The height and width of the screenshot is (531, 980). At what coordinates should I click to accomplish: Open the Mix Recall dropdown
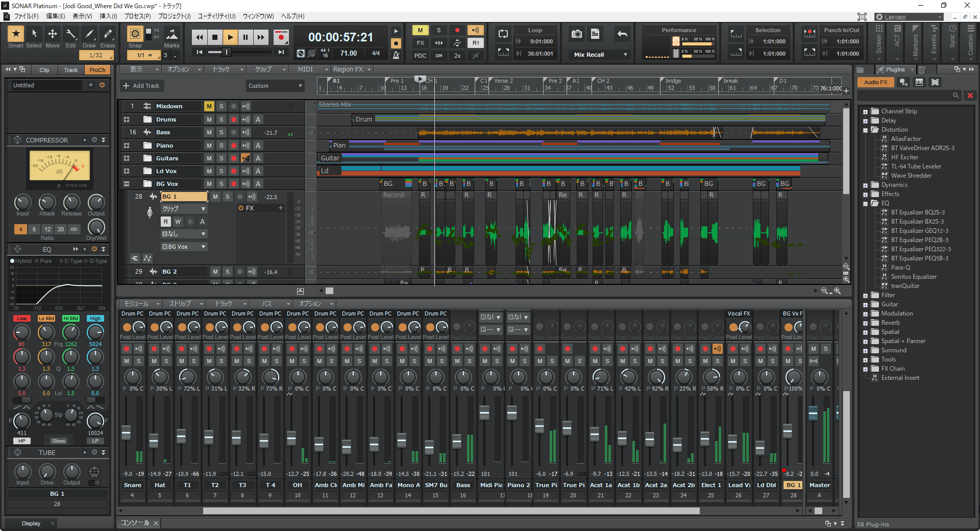(601, 55)
